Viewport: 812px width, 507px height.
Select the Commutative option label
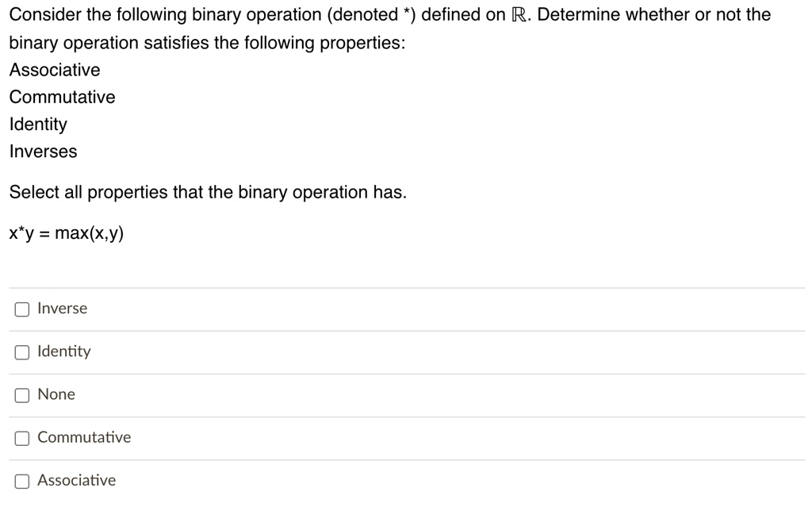point(84,437)
